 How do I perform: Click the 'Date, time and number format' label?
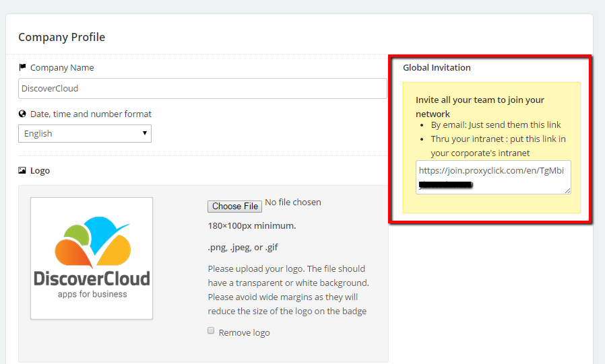point(91,114)
